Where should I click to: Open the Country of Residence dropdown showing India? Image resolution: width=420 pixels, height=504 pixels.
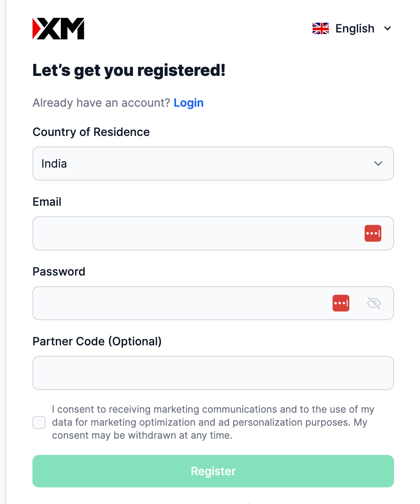[x=213, y=164]
